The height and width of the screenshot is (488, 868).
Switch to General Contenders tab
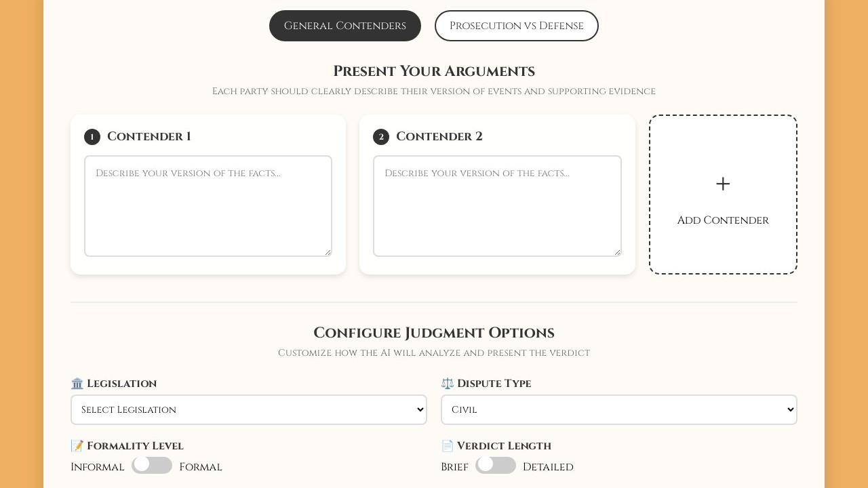(345, 26)
